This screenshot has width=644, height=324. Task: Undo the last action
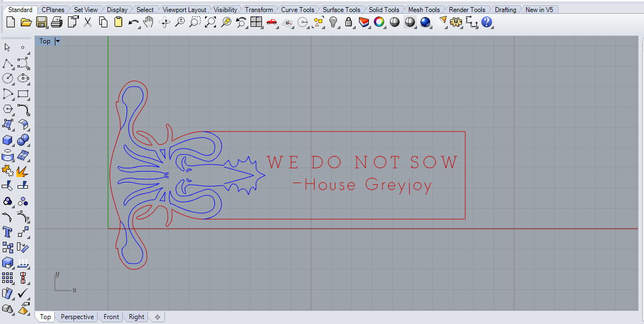click(134, 22)
